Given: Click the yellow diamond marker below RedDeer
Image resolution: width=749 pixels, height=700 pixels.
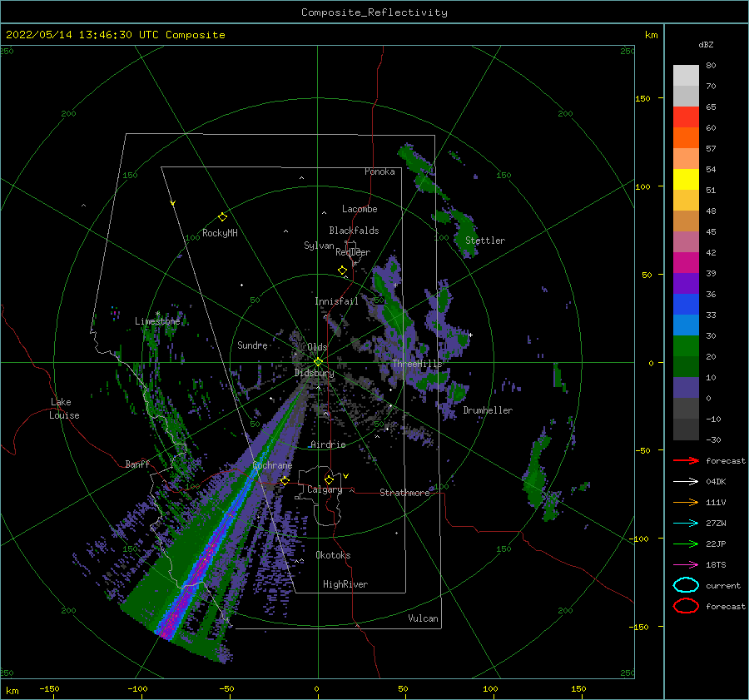Looking at the screenshot, I should pos(342,271).
